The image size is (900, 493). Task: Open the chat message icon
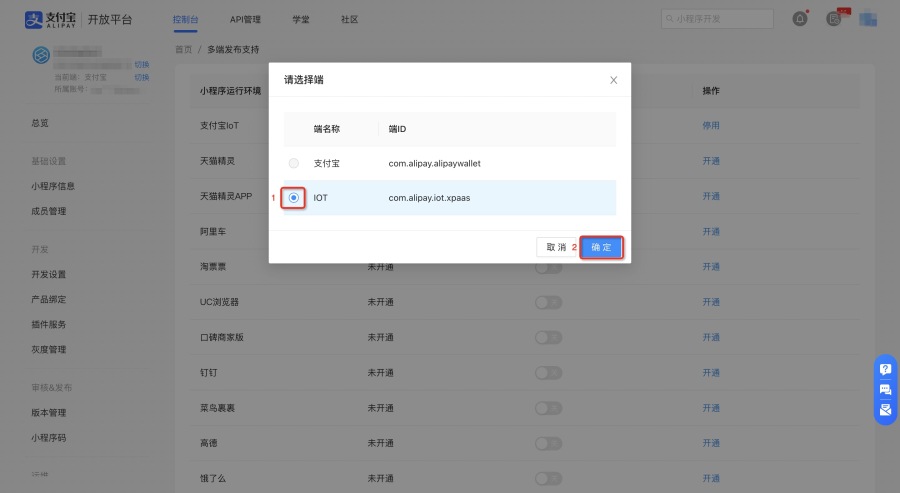tap(885, 390)
